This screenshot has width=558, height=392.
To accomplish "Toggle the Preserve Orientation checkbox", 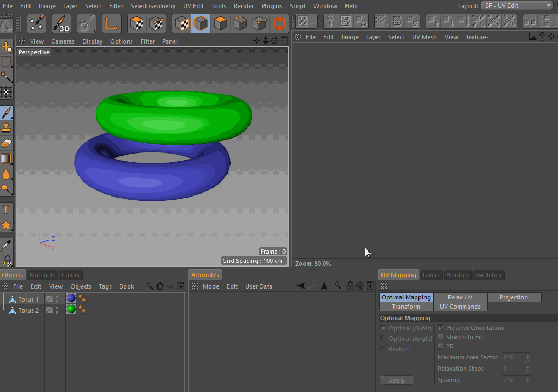I will [441, 328].
